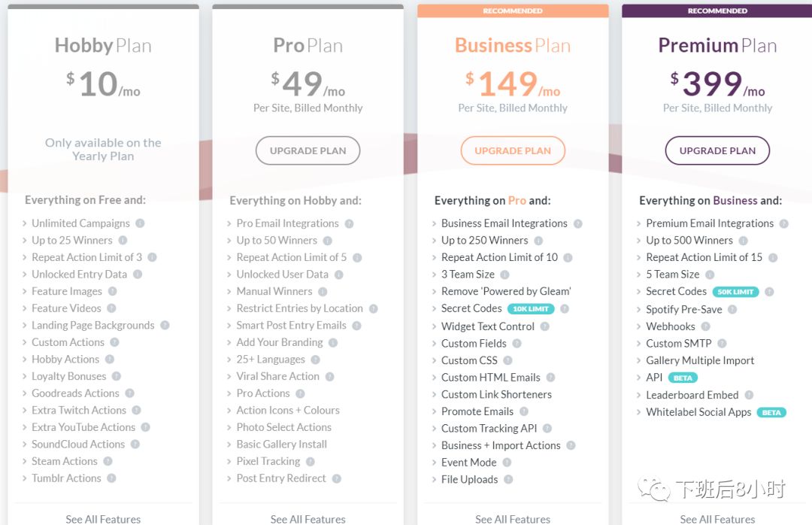Click info icon next to Custom SMTP
812x525 pixels.
pos(722,344)
